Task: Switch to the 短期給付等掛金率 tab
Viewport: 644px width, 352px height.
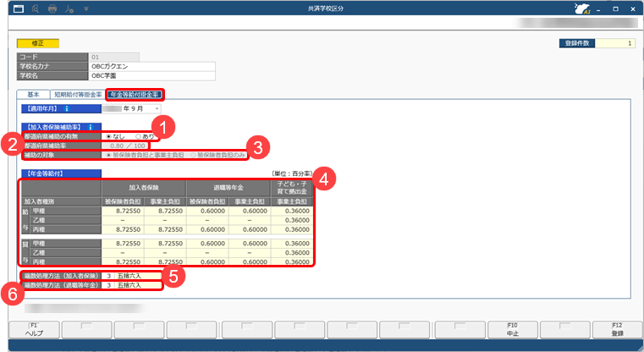Action: click(x=78, y=95)
